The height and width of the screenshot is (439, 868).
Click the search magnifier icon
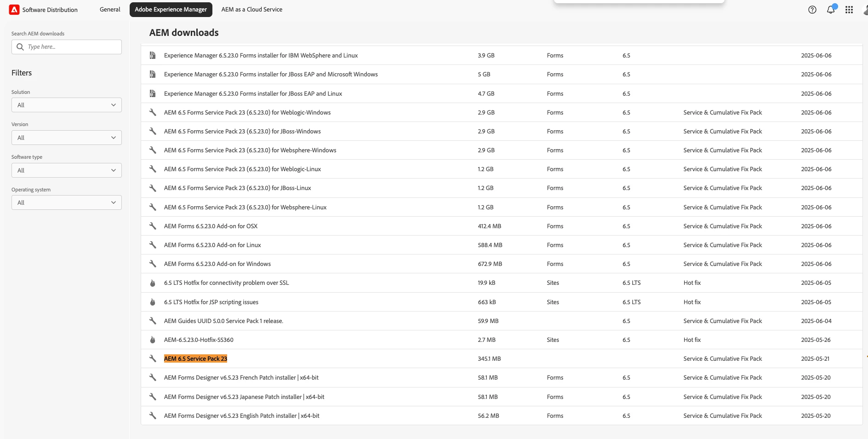tap(20, 47)
